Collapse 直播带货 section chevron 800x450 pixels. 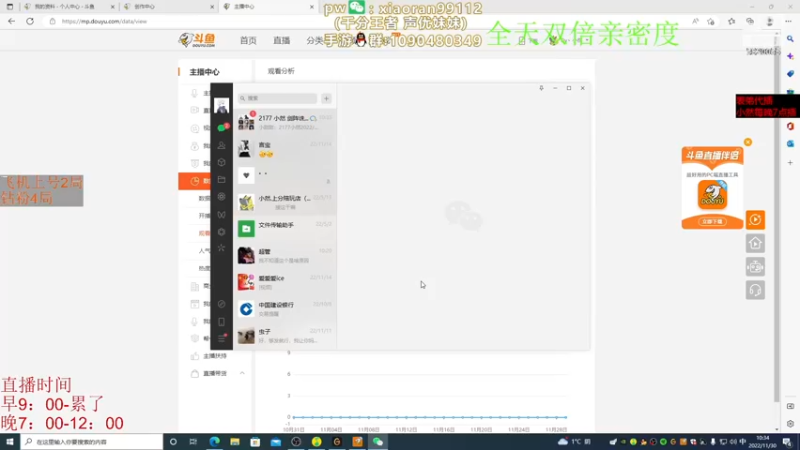(242, 373)
